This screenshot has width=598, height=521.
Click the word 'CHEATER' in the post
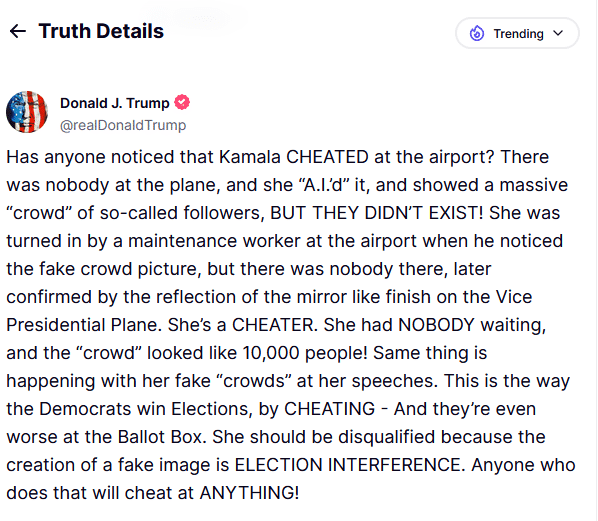[275, 325]
